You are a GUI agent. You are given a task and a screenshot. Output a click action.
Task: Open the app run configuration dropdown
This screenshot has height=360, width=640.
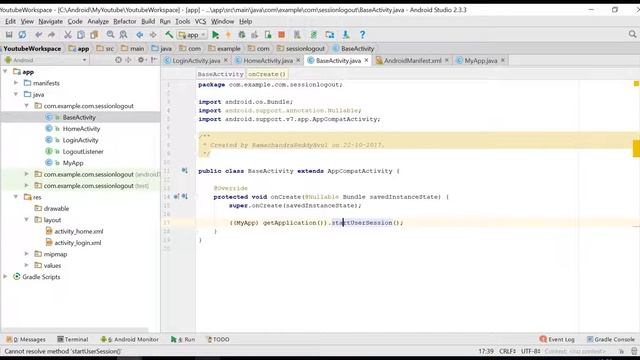(192, 35)
